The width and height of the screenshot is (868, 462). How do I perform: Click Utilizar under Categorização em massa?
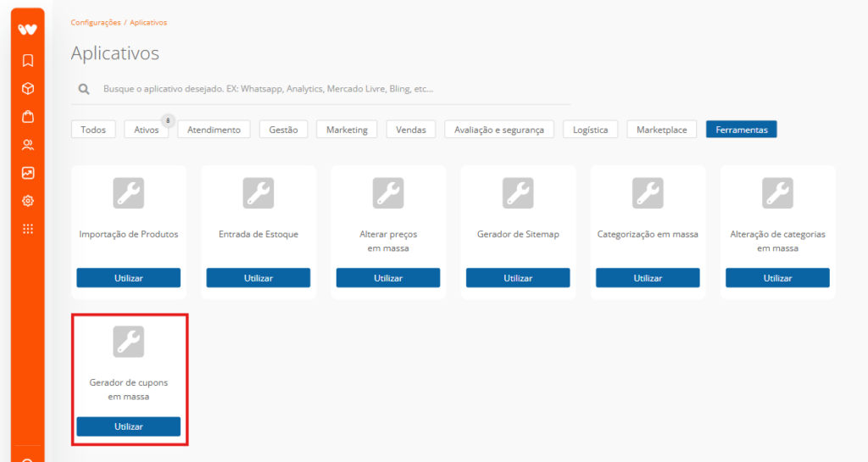(x=648, y=278)
